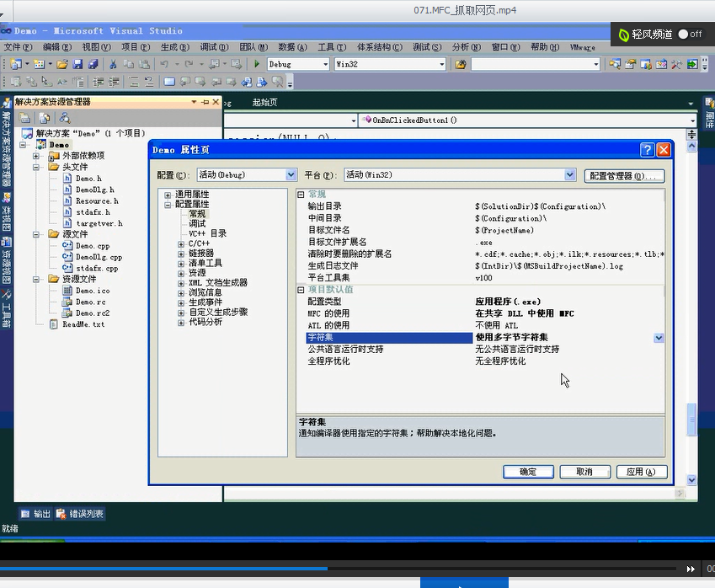Click the video player fast-forward button
The height and width of the screenshot is (588, 715).
coord(691,569)
